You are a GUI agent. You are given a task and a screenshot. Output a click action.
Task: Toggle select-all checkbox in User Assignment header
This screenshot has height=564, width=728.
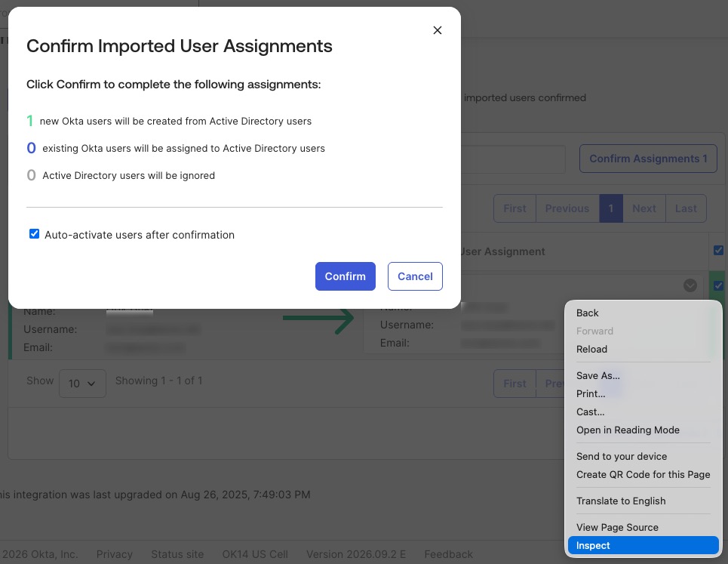click(x=718, y=251)
